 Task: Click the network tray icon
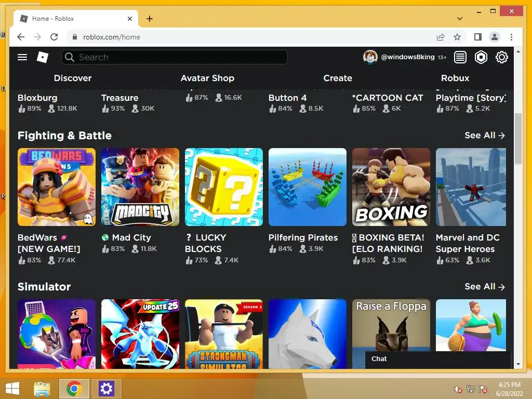(470, 389)
